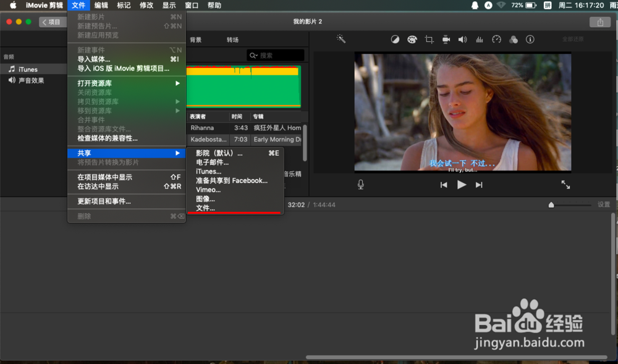Screen dimensions: 618x364
Task: Open the color balance tool
Action: coord(395,40)
